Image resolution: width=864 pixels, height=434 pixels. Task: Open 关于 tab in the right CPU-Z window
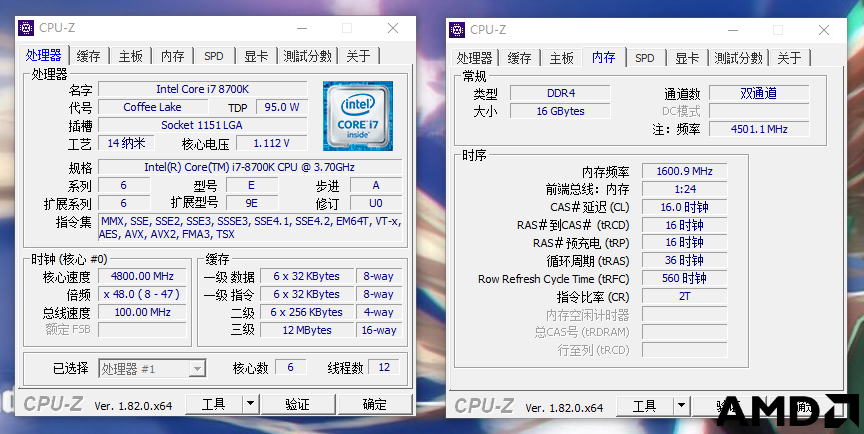click(x=790, y=58)
